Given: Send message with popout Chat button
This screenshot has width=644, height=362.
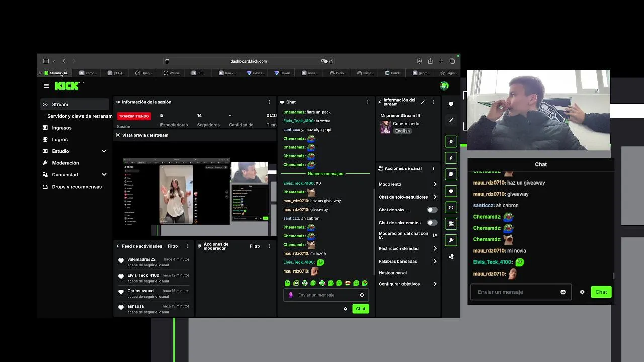Looking at the screenshot, I should (601, 292).
